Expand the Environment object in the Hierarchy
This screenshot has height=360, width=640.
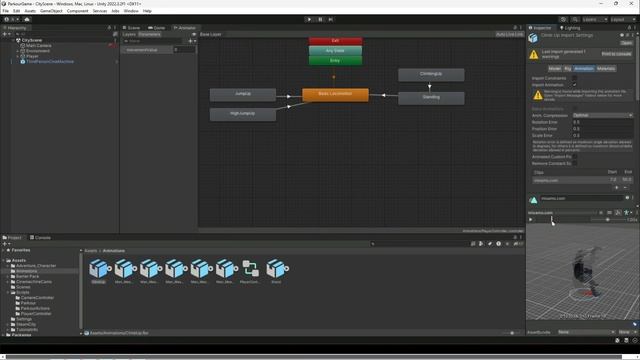tap(18, 51)
